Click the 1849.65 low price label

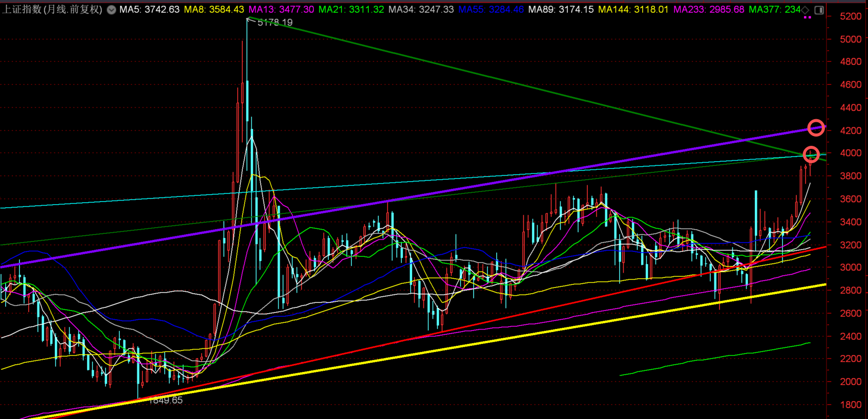pos(165,401)
